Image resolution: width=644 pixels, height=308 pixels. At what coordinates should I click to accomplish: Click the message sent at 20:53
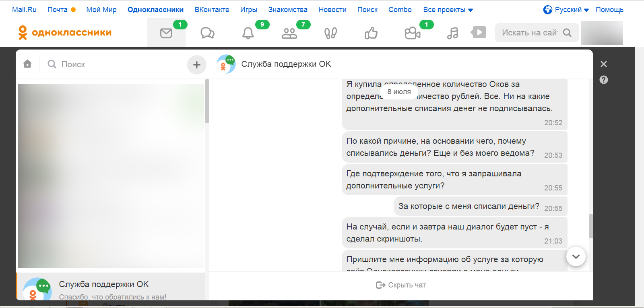click(x=454, y=147)
